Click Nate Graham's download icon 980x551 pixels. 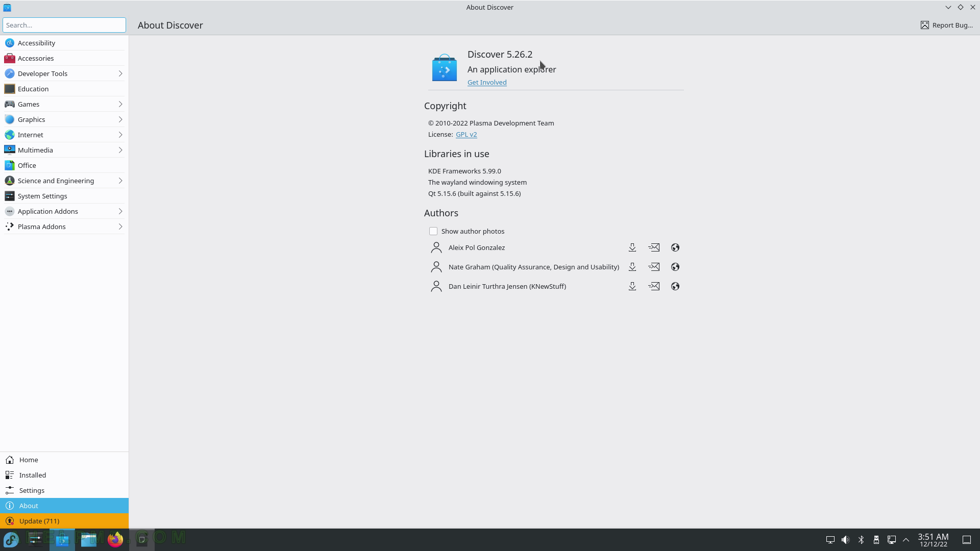click(x=632, y=267)
